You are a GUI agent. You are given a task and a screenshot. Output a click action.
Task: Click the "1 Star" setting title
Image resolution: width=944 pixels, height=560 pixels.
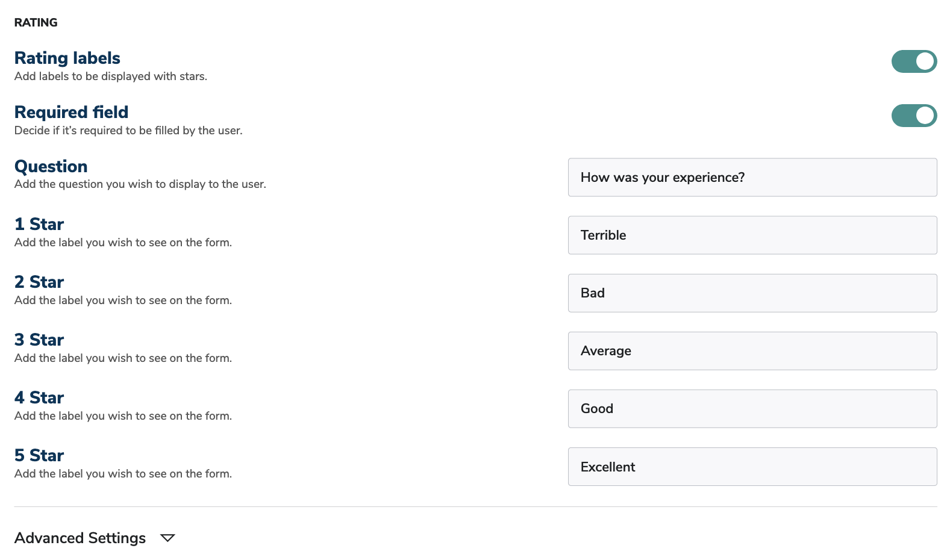point(39,225)
